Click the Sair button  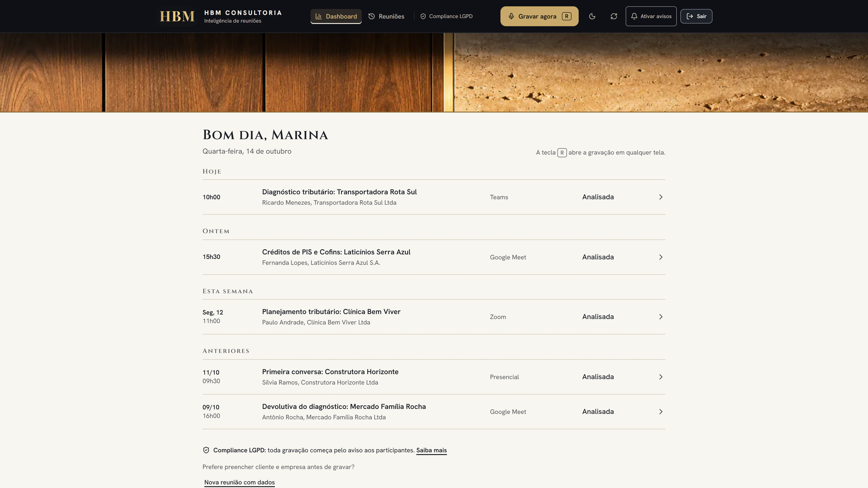[696, 16]
